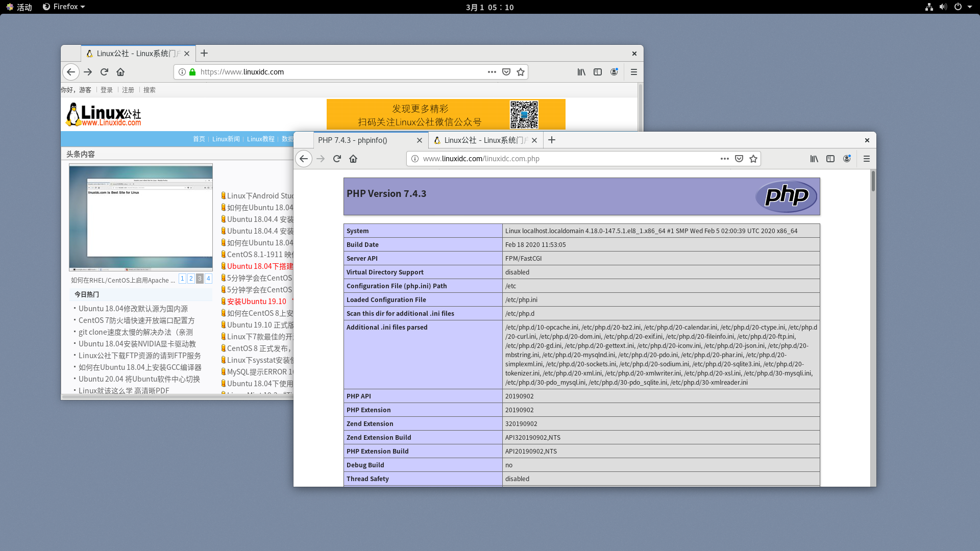
Task: Bookmark the page using the star icon
Action: pyautogui.click(x=753, y=159)
